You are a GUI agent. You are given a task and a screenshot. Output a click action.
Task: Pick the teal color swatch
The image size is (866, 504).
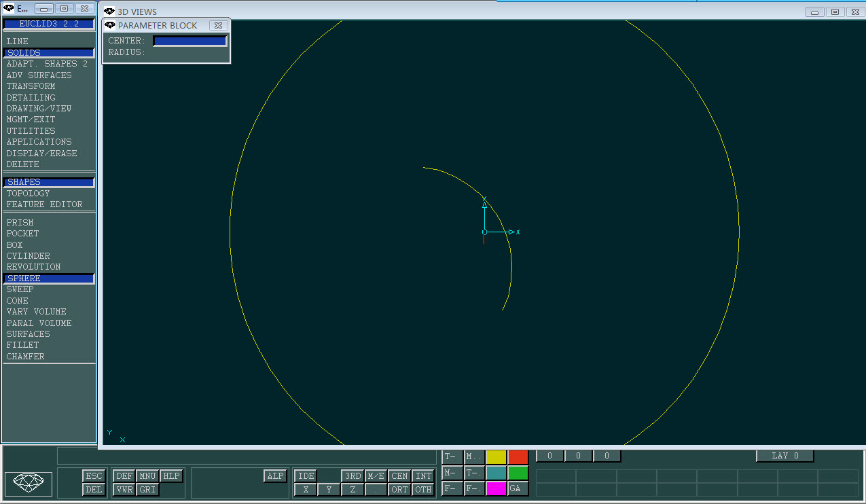pyautogui.click(x=496, y=473)
